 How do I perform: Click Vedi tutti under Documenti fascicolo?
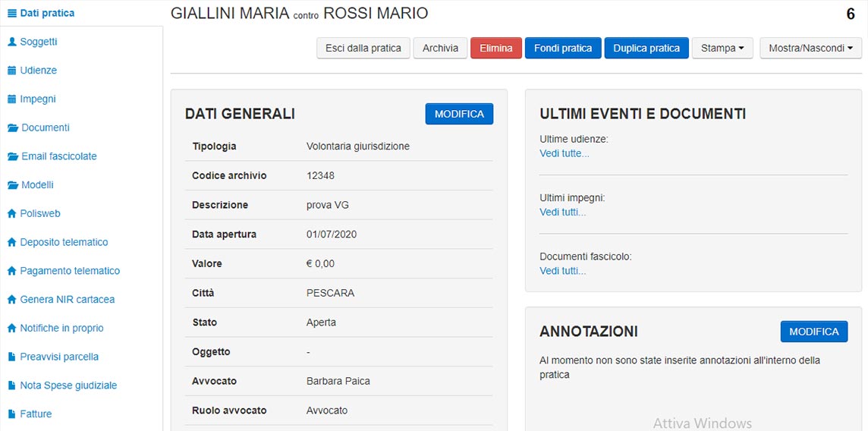562,271
